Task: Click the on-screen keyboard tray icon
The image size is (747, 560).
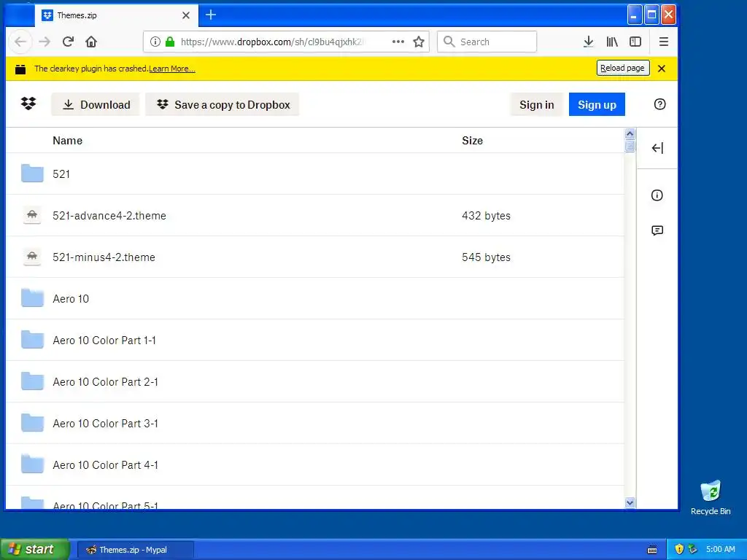Action: click(x=652, y=550)
